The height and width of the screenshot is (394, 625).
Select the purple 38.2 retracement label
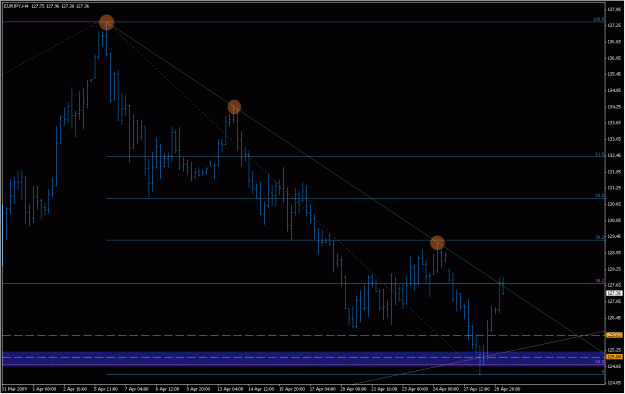(599, 281)
